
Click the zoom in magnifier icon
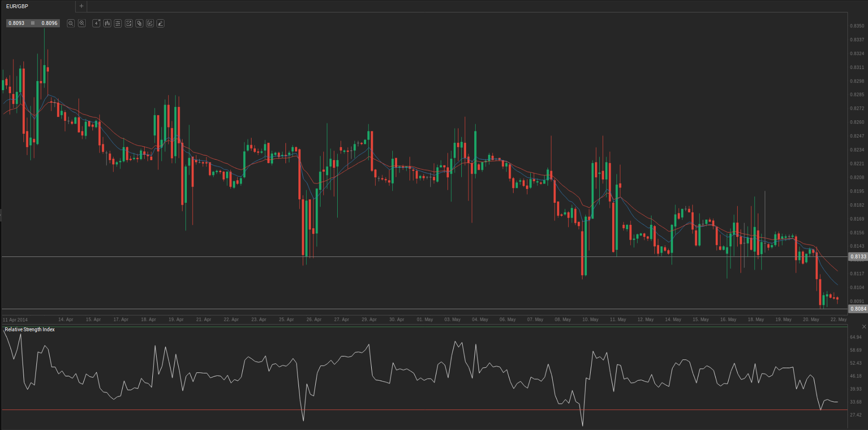(82, 23)
